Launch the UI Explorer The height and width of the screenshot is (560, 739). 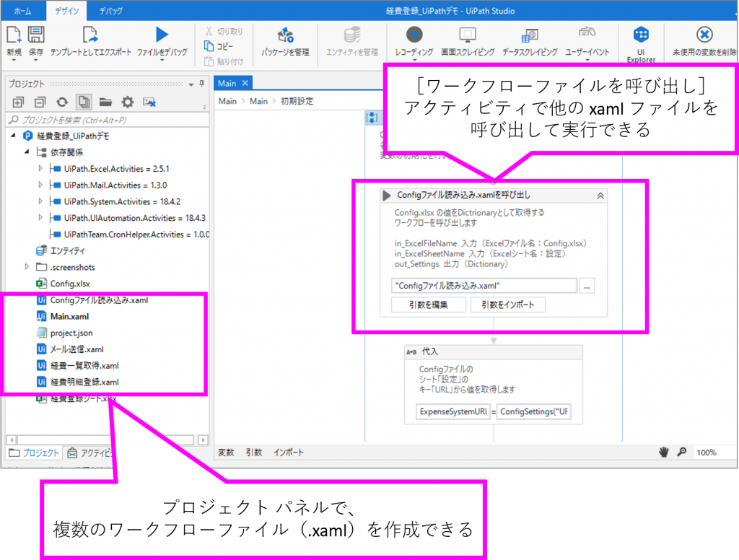point(641,35)
